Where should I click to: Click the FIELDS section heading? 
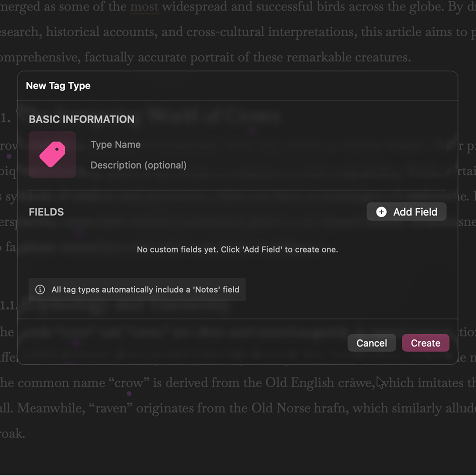pos(46,212)
